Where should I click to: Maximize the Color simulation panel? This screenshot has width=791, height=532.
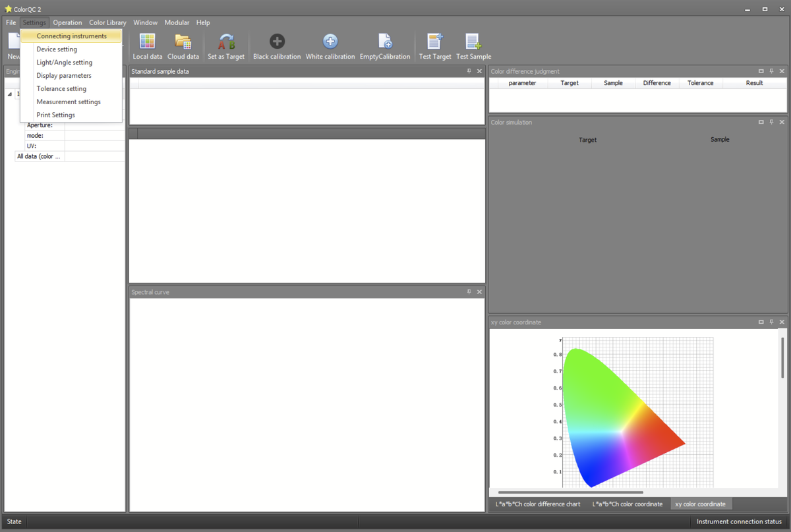tap(761, 123)
